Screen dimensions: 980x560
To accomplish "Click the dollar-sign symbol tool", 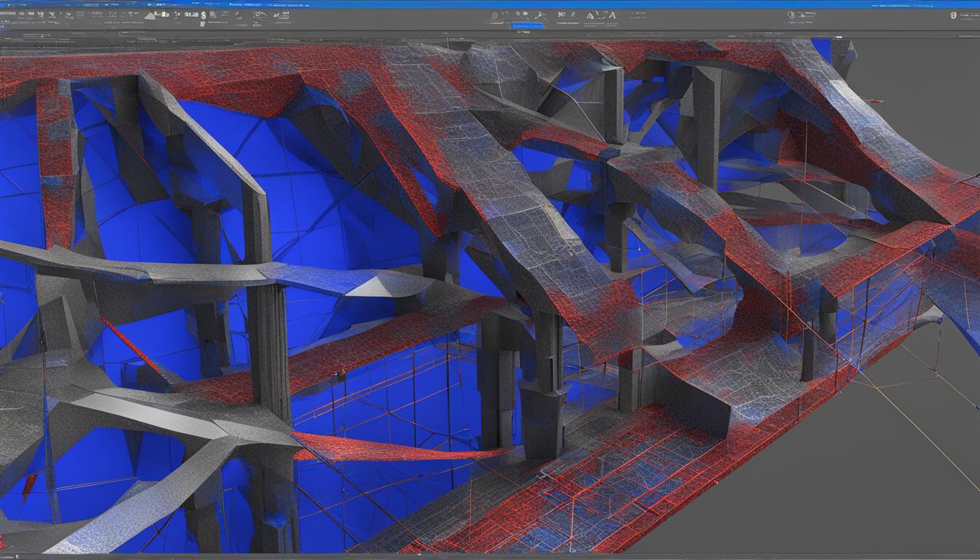I will (x=203, y=15).
